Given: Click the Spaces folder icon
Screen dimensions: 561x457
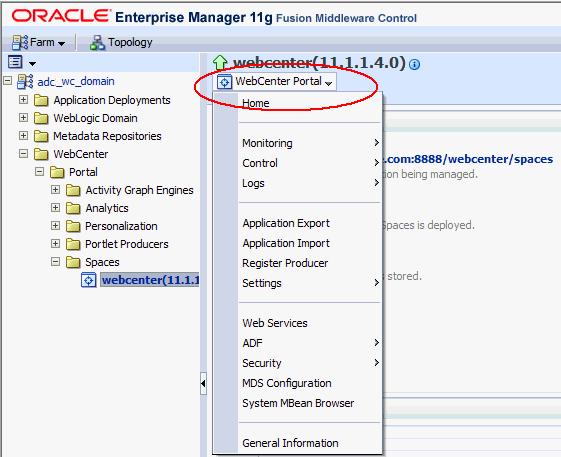Looking at the screenshot, I should coord(73,262).
